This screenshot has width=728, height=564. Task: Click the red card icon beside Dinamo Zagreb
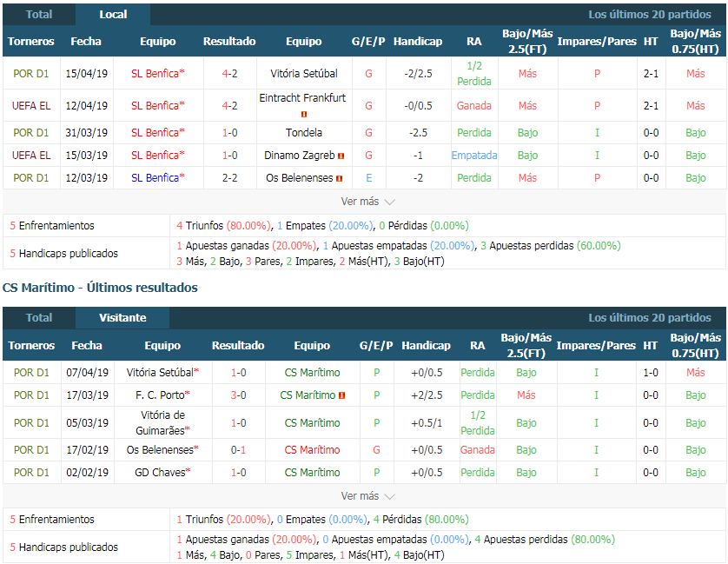tap(341, 156)
